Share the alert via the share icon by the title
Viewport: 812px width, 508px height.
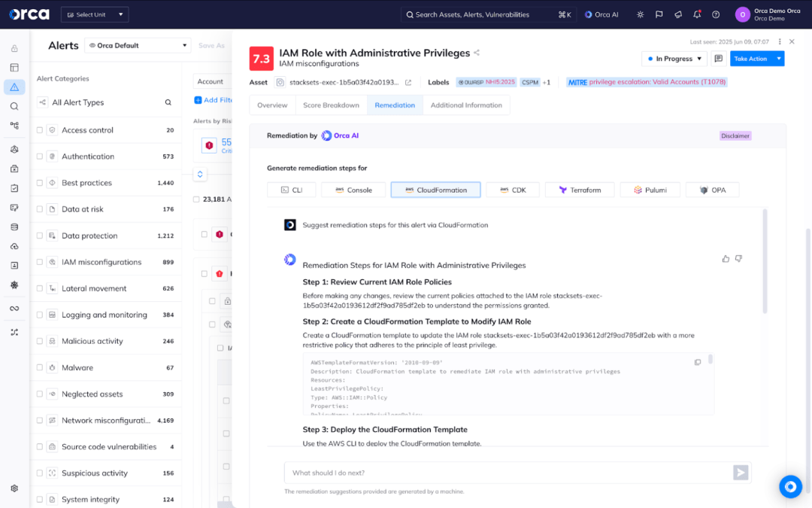tap(477, 53)
